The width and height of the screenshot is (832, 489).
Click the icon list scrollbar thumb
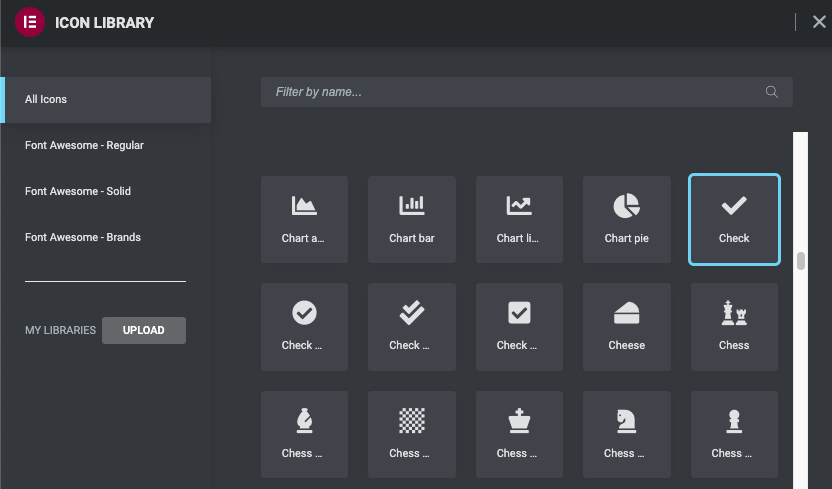pos(801,261)
